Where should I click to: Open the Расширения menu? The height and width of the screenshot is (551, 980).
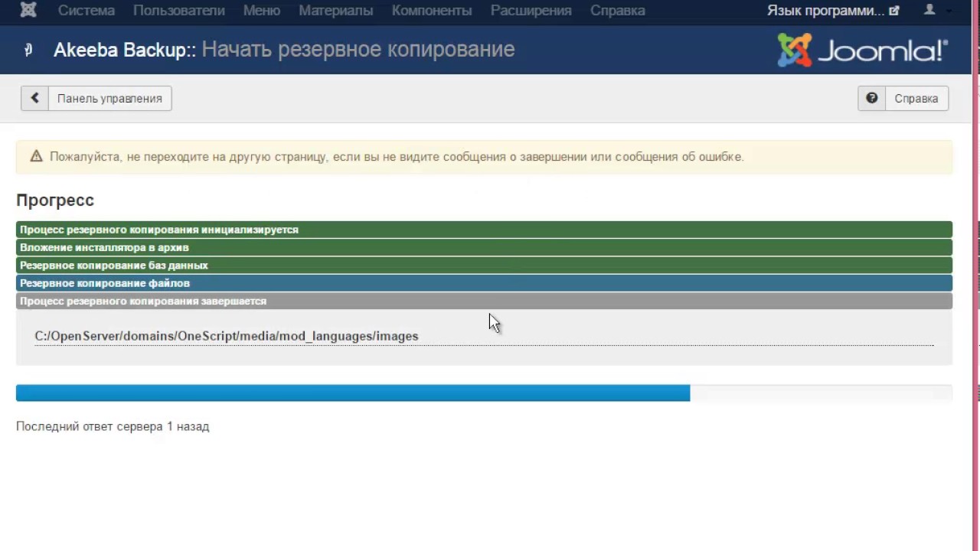tap(531, 11)
